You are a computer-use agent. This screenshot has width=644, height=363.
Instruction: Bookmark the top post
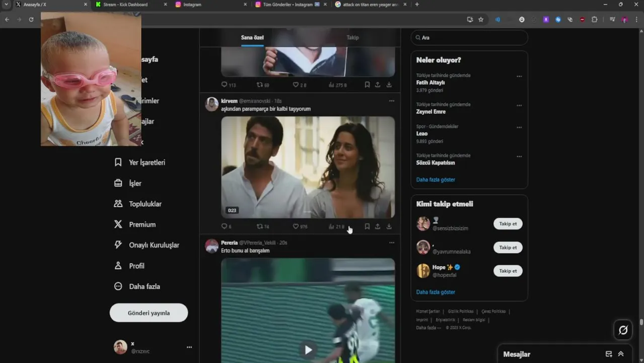tap(367, 85)
